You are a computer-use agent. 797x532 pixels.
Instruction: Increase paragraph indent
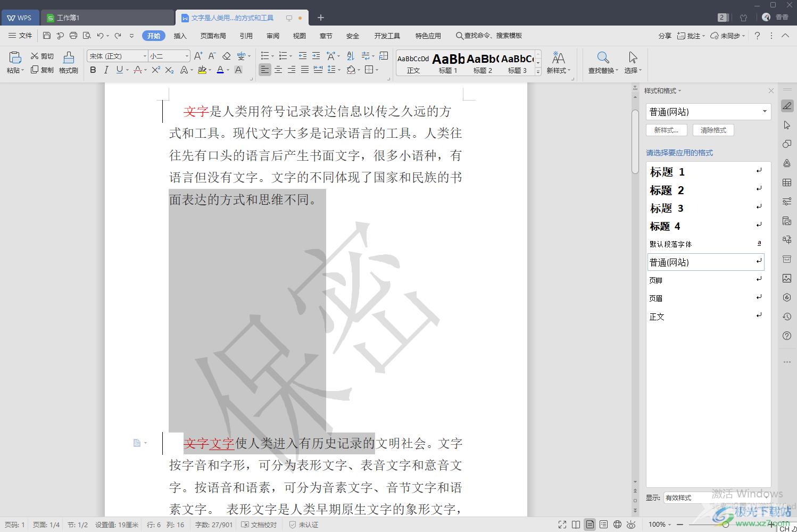(316, 56)
